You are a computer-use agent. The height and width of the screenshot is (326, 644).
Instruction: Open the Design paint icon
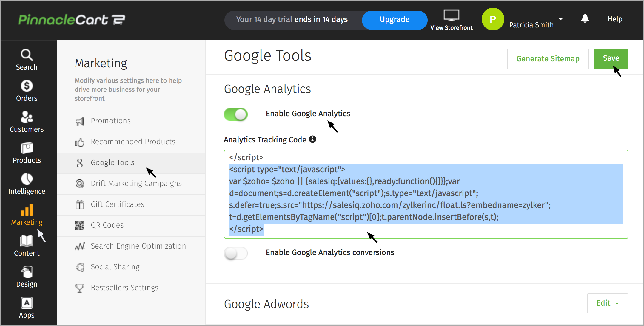[27, 272]
